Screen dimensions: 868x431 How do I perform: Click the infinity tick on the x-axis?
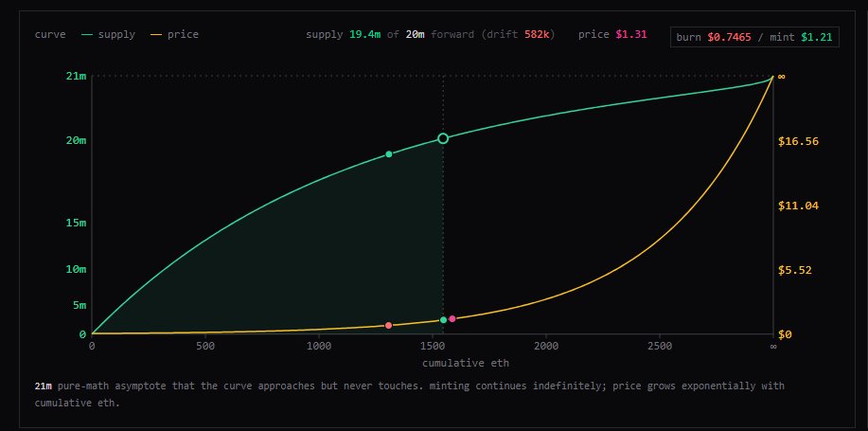coord(773,347)
